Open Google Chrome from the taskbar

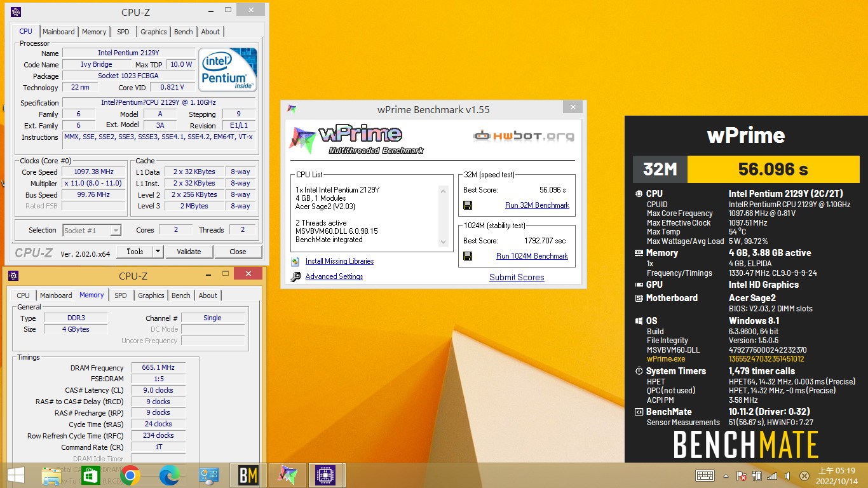(130, 475)
